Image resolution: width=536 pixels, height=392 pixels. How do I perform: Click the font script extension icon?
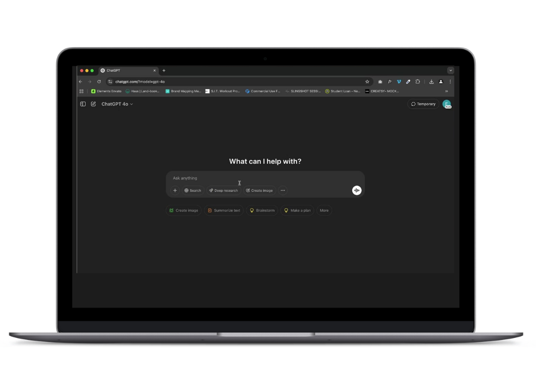click(390, 82)
